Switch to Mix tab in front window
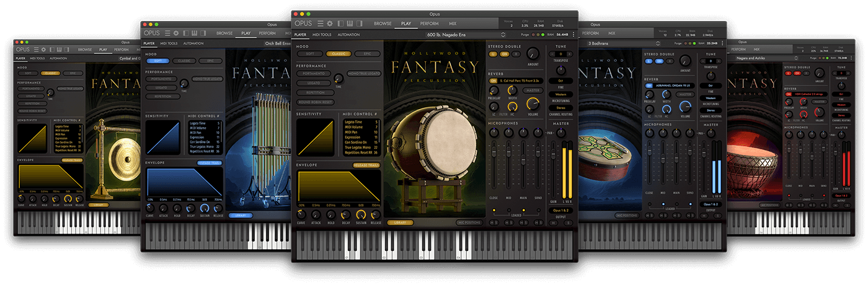The width and height of the screenshot is (868, 285). point(453,24)
